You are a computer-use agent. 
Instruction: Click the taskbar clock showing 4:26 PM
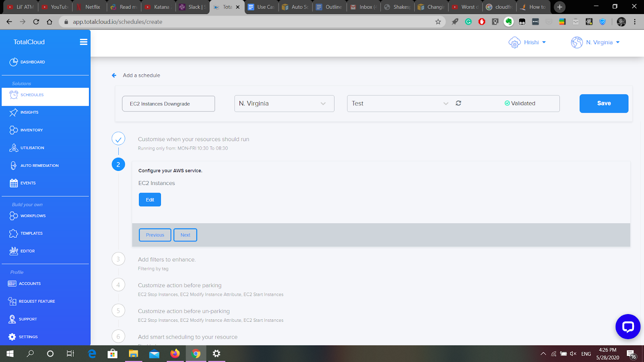click(608, 354)
